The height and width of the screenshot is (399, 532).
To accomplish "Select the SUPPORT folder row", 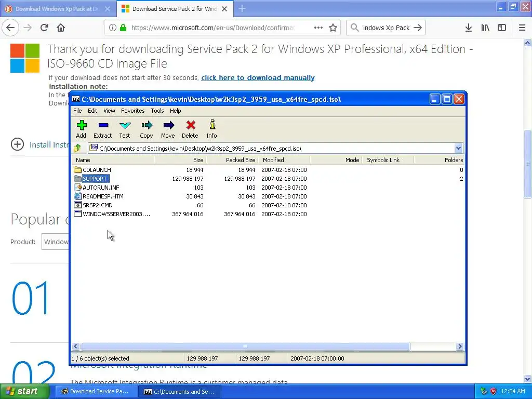I will [268, 179].
